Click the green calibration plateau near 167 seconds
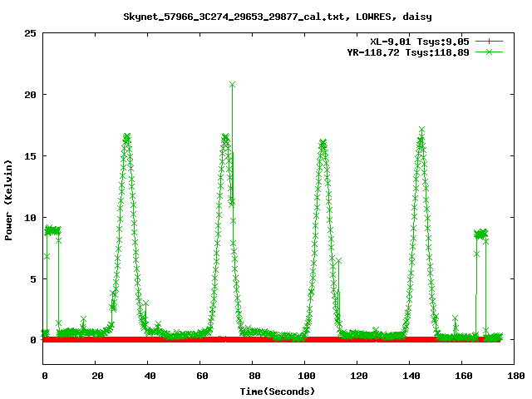This screenshot has width=532, height=399. 481,234
